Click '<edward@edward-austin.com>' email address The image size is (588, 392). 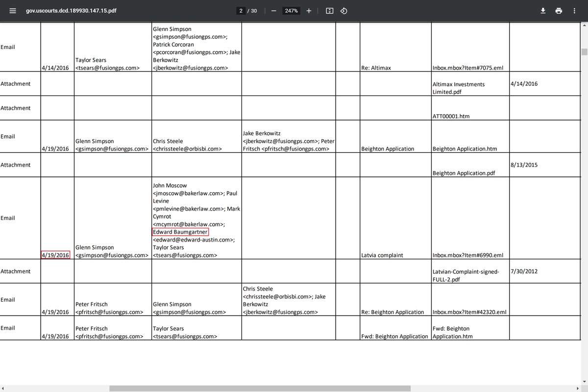click(x=194, y=240)
